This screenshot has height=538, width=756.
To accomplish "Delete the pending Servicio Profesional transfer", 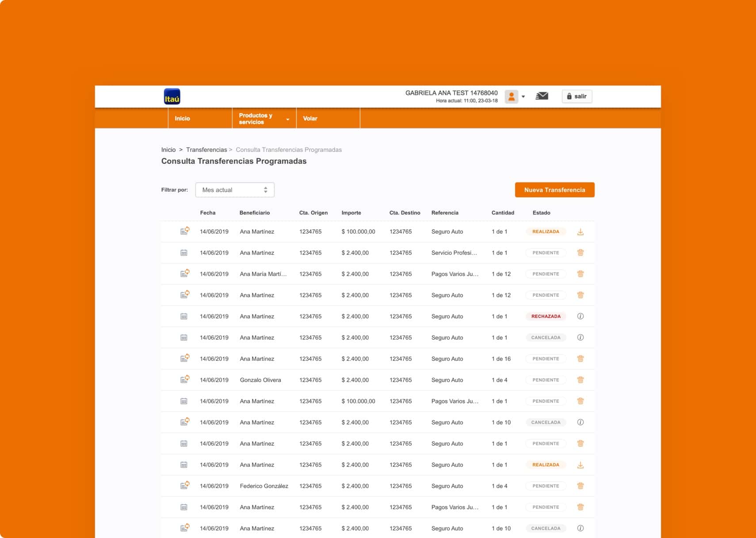I will pos(580,253).
